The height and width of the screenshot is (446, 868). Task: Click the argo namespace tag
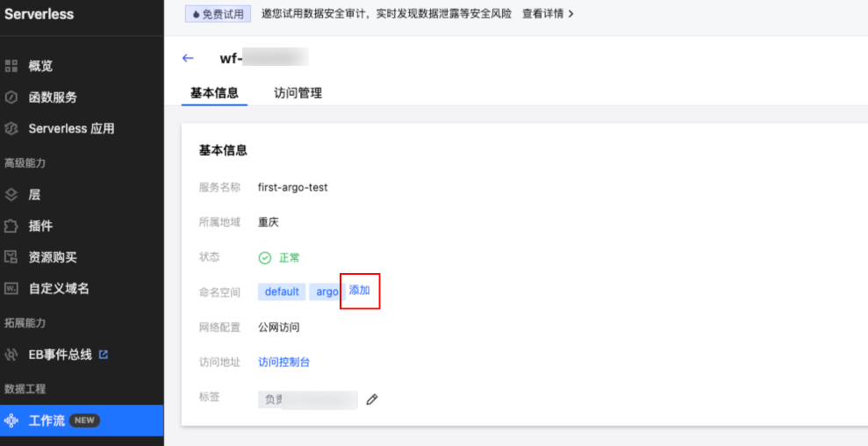326,291
